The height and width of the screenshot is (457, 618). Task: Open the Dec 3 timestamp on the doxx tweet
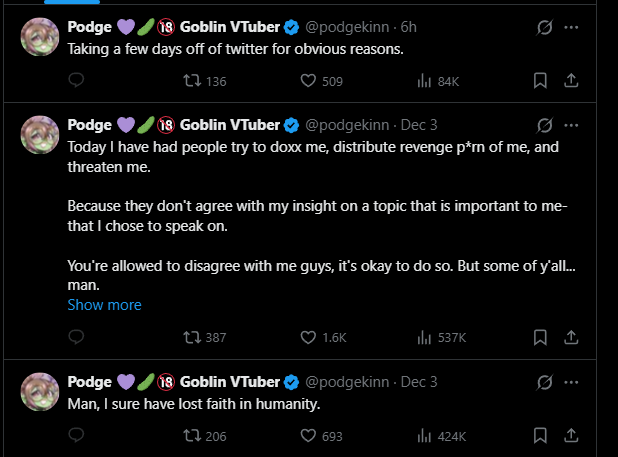click(x=419, y=125)
